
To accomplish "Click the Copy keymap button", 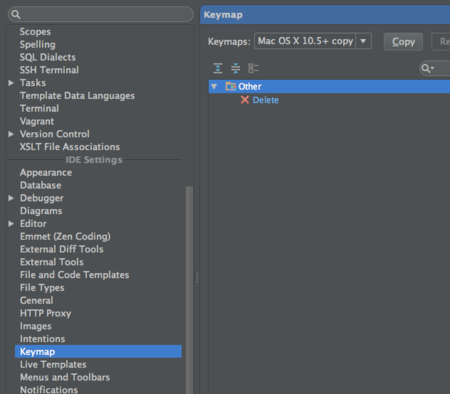I will [x=403, y=42].
